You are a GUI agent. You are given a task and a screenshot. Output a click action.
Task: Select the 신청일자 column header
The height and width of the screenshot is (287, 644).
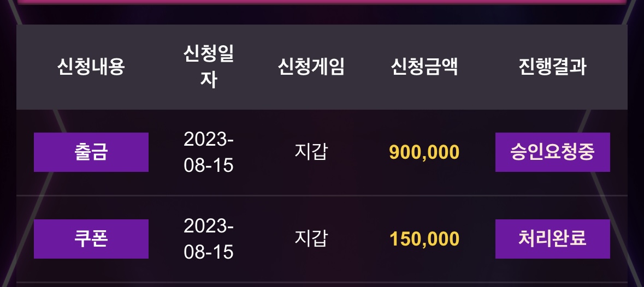209,67
